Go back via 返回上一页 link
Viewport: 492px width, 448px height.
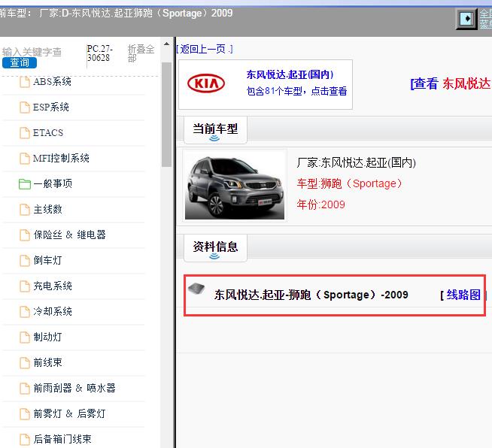[x=205, y=49]
